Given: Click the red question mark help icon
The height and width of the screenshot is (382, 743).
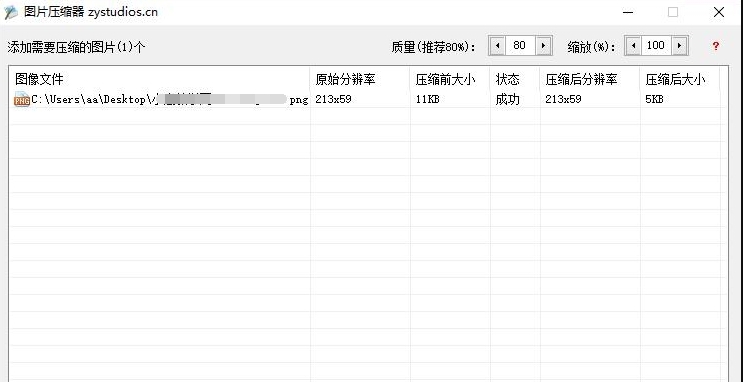Looking at the screenshot, I should pos(716,46).
